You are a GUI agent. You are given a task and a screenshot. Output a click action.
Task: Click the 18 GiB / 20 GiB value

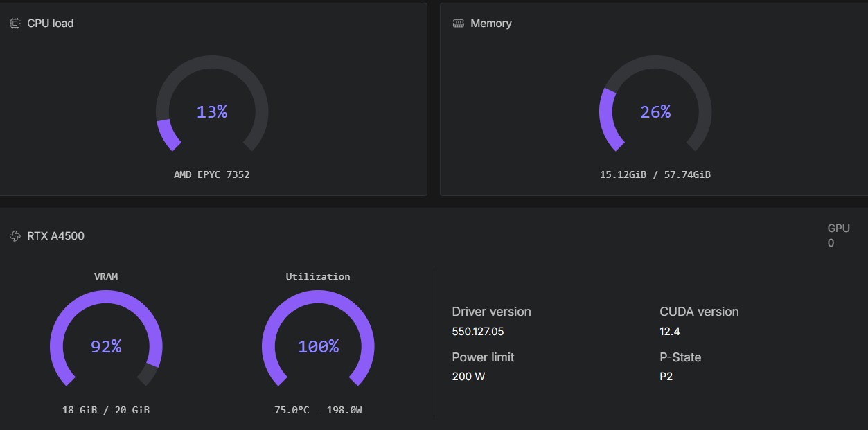click(x=106, y=410)
